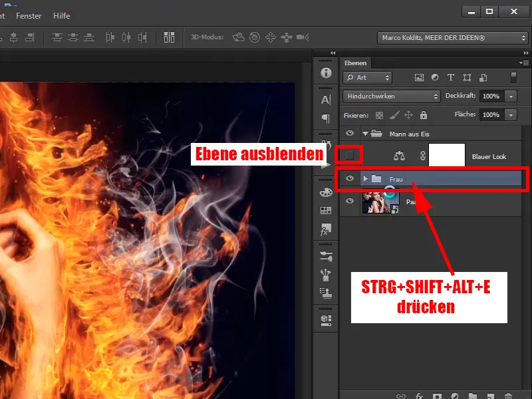Toggle smart object layer filter icon
Image resolution: width=532 pixels, height=399 pixels.
pyautogui.click(x=483, y=78)
